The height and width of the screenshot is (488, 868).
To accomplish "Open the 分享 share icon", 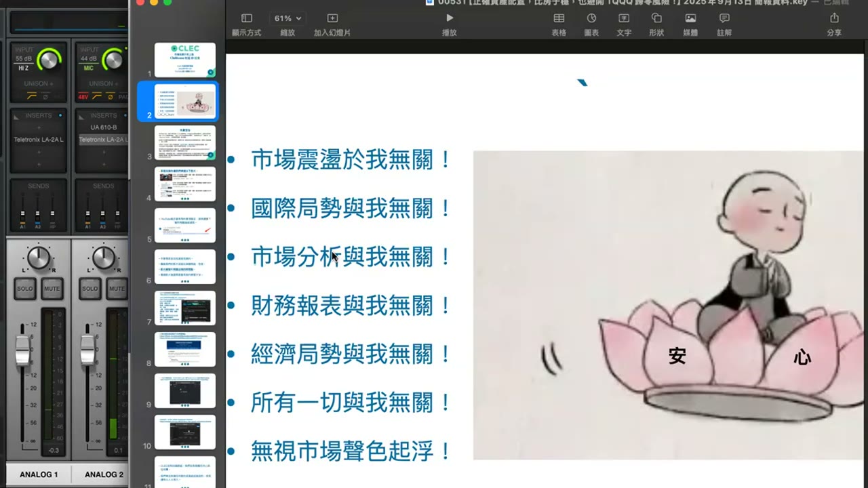I will coord(834,18).
